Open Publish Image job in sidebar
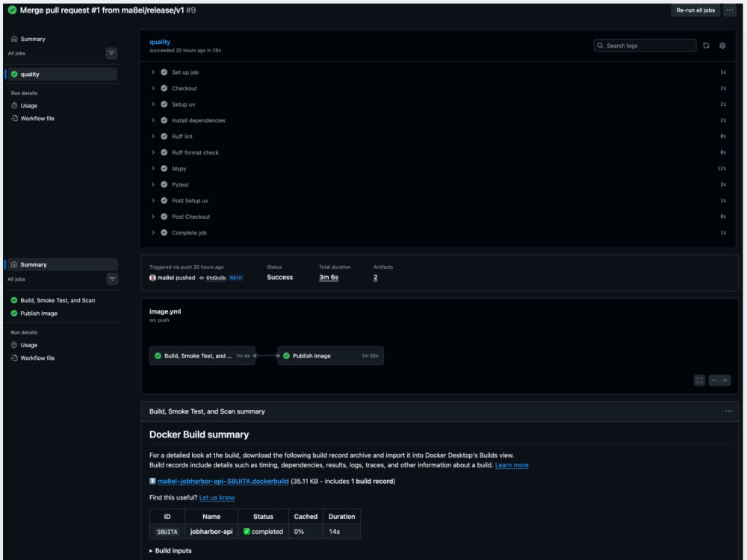The height and width of the screenshot is (560, 747). point(39,314)
